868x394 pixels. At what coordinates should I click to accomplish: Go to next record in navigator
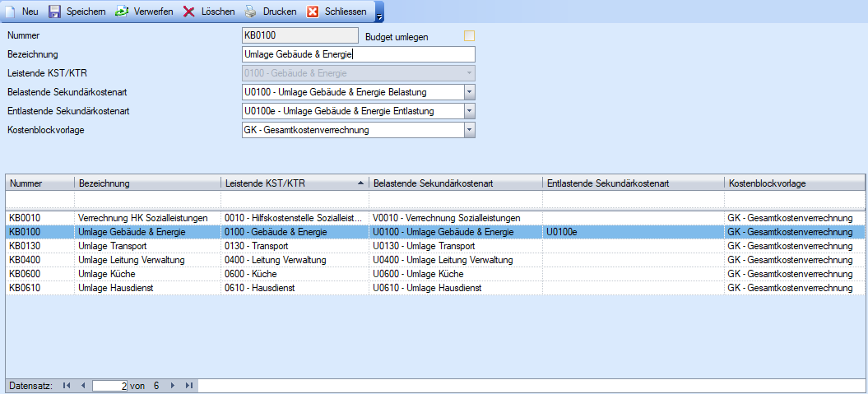click(173, 385)
